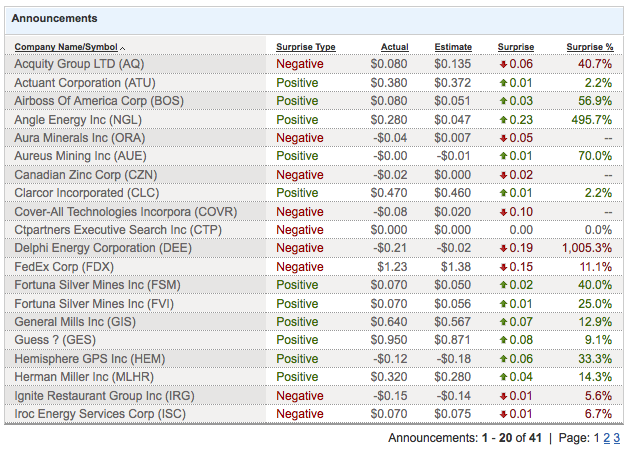The height and width of the screenshot is (453, 626).
Task: Click the up arrow in Fortuna Silver (FSM) row
Action: click(503, 285)
